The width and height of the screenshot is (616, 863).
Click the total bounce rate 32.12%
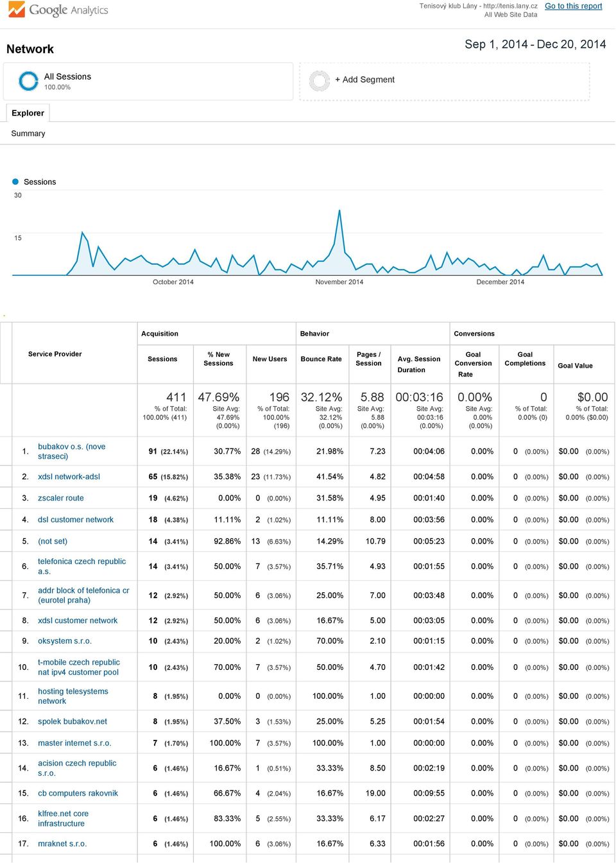[x=321, y=397]
